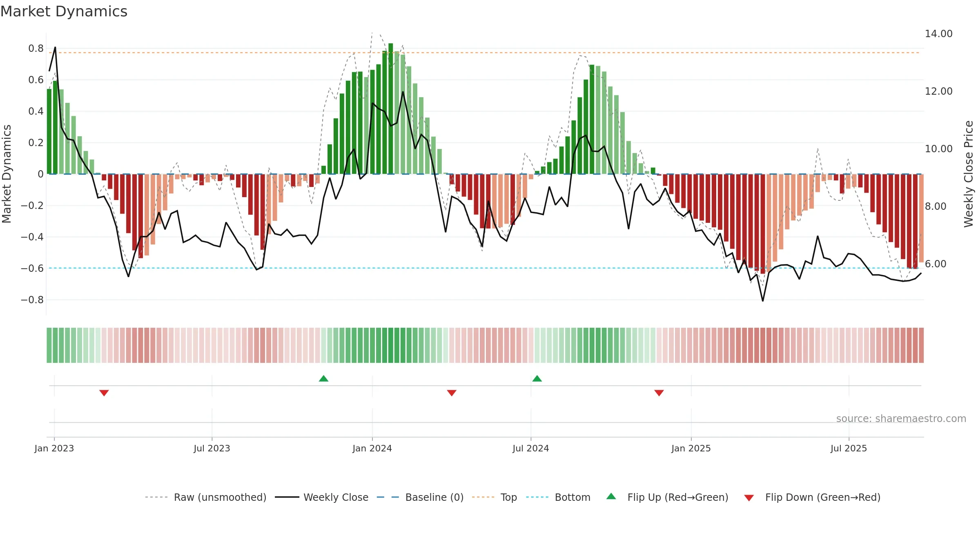This screenshot has width=980, height=551.
Task: Toggle the Weekly Close legend entry
Action: 322,497
